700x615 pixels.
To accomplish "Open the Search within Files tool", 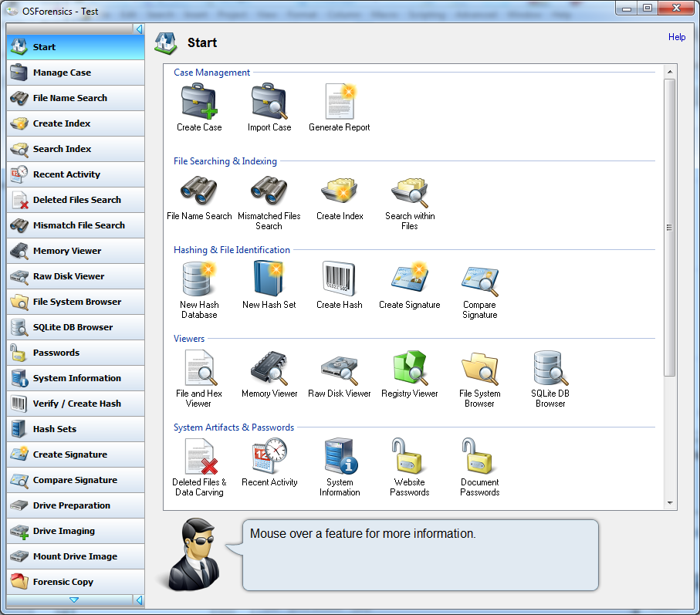I will 410,191.
